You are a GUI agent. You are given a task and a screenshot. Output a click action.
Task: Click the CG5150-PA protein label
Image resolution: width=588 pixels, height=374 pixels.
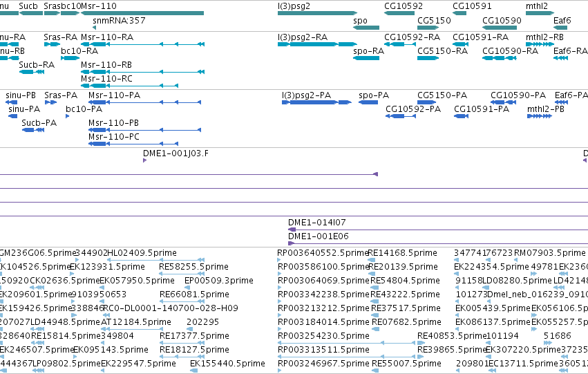click(x=442, y=95)
